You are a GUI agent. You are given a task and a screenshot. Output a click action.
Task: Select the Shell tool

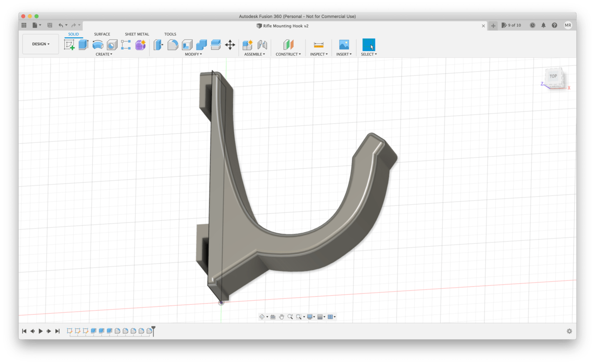coord(187,45)
